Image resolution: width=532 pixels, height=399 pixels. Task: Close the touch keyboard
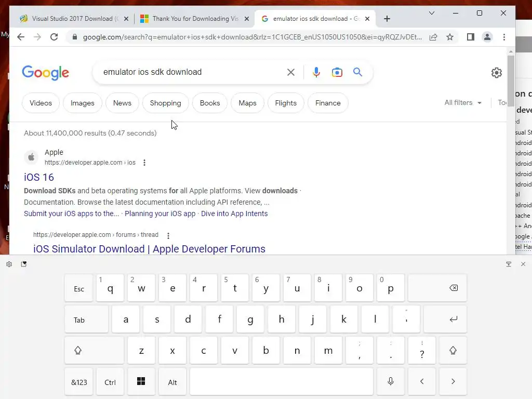(x=523, y=264)
